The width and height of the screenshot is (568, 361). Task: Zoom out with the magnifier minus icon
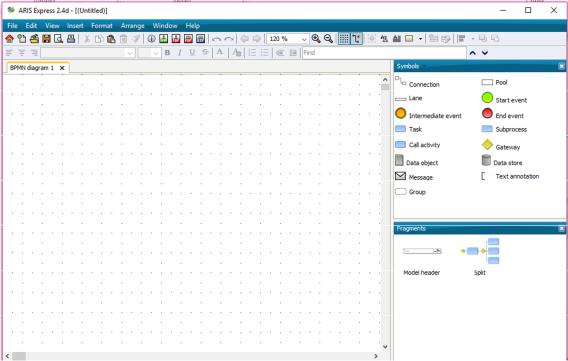(x=328, y=39)
